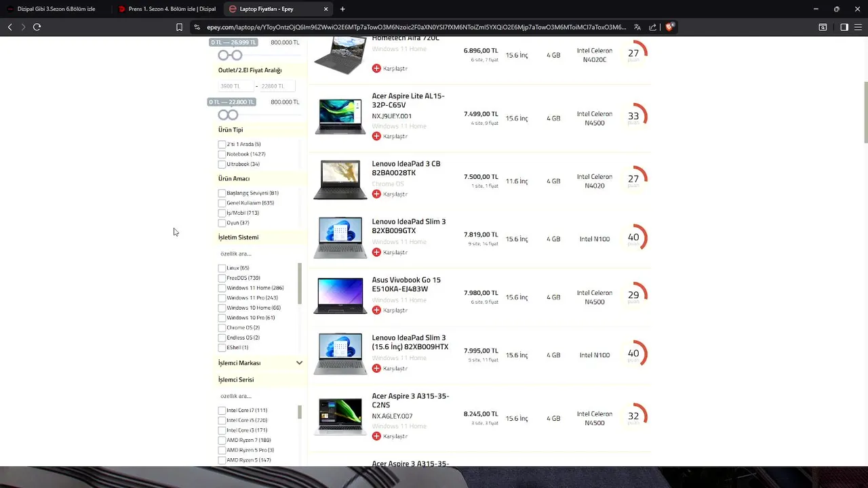Tick the Intel Core i5 (720) checkbox
The image size is (868, 488).
coord(222,420)
